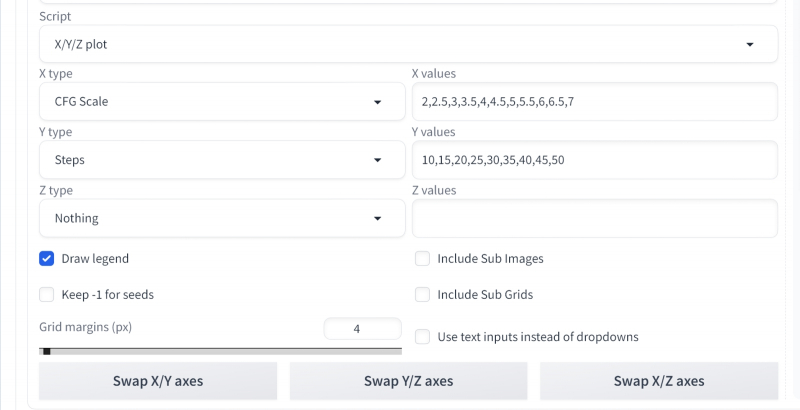Click the Y type dropdown arrow

pos(377,160)
